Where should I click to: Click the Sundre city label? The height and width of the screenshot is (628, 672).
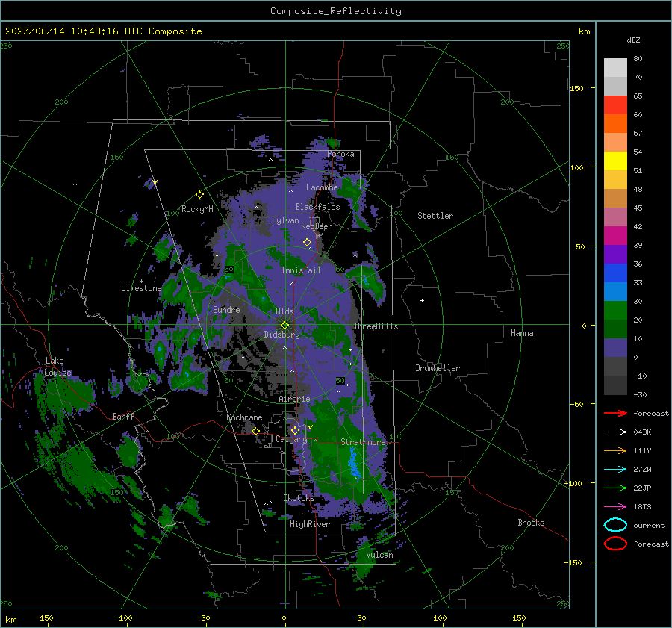[226, 309]
